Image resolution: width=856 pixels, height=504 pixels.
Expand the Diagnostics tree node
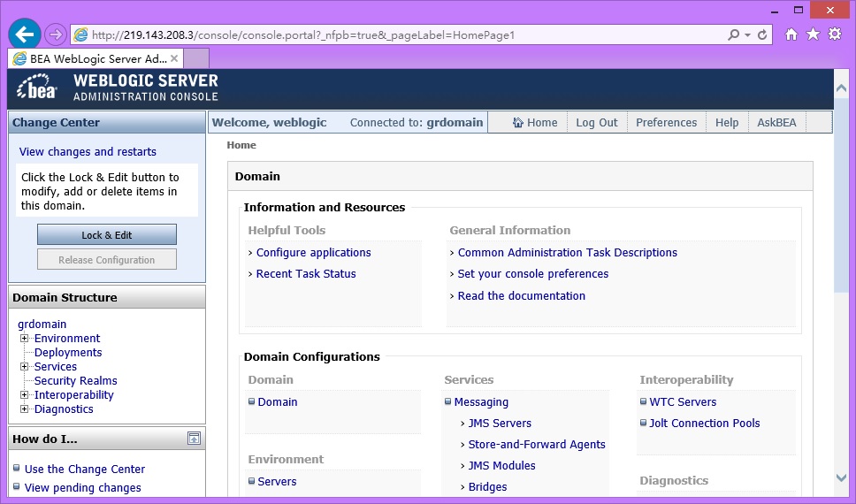click(x=24, y=409)
